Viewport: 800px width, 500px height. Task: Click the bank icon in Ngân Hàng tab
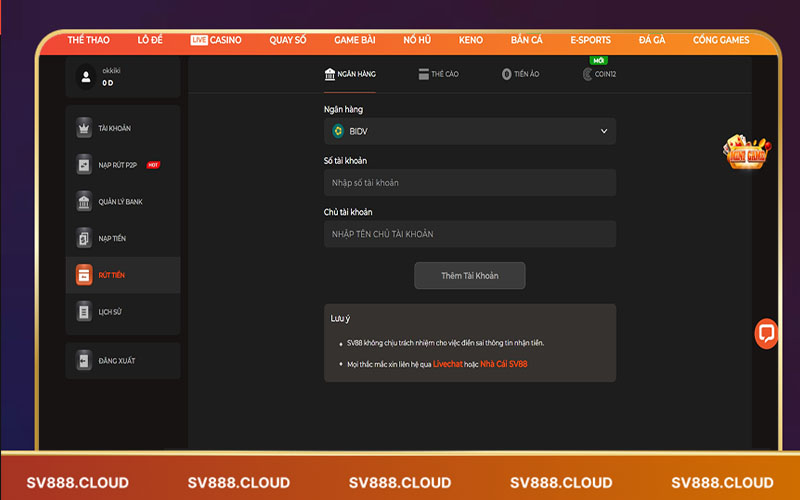click(x=330, y=74)
